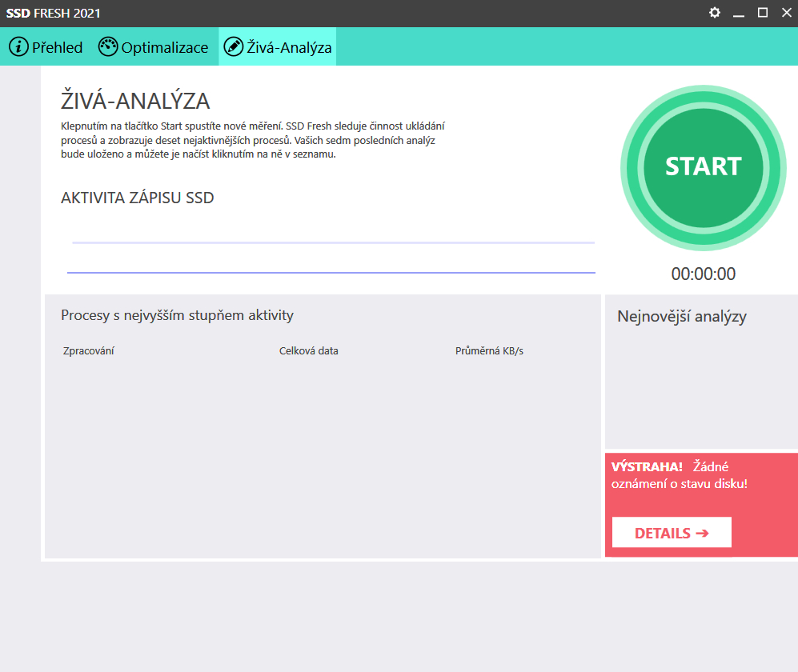This screenshot has width=798, height=672.
Task: Open settings via the gear icon
Action: coord(715,13)
